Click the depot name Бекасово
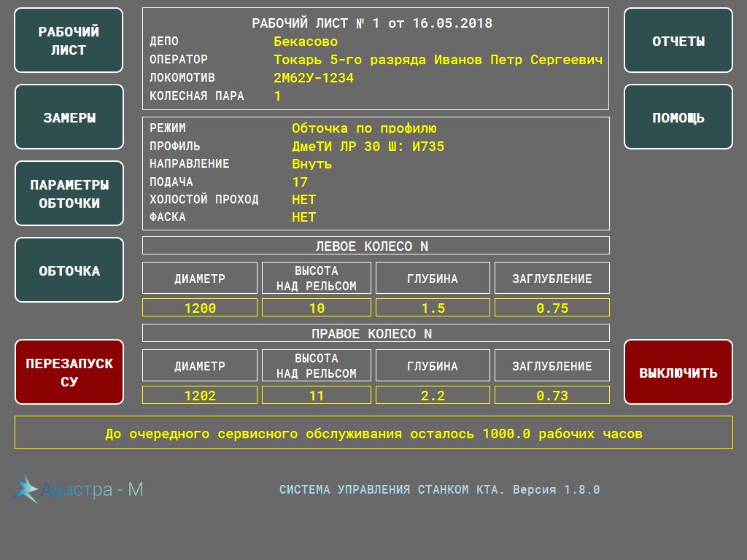Image resolution: width=747 pixels, height=560 pixels. 306,42
